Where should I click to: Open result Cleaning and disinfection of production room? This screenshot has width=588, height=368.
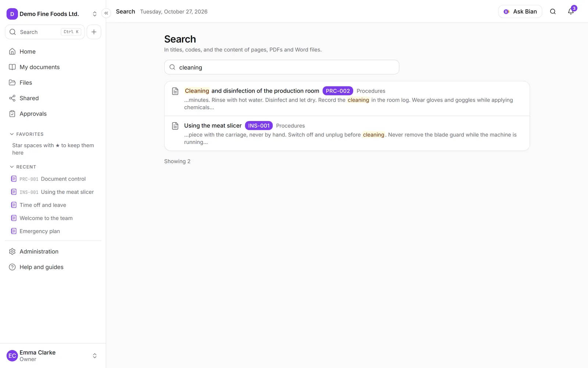[347, 99]
